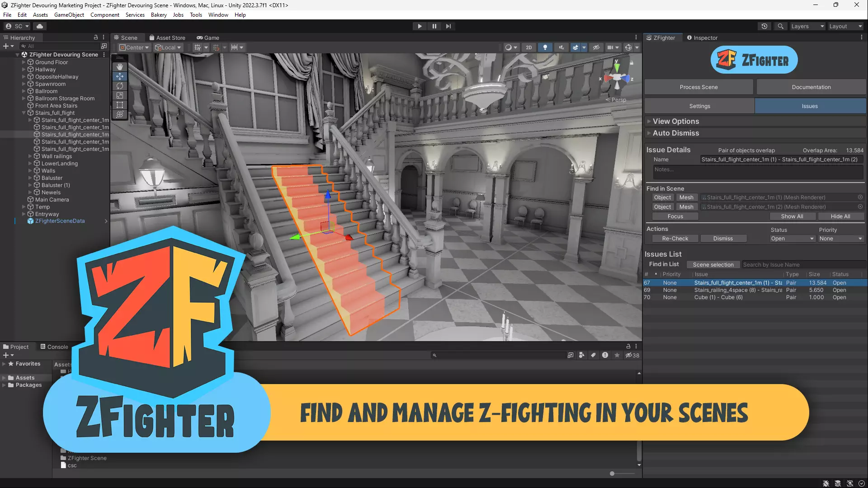Open Undo History icon
The width and height of the screenshot is (868, 488).
(x=764, y=26)
